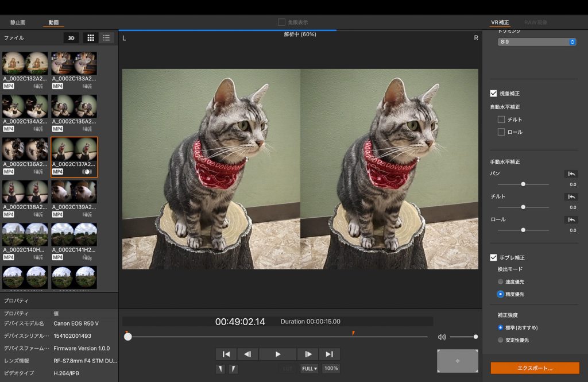The width and height of the screenshot is (588, 382).
Task: Play the video clip
Action: coord(278,354)
